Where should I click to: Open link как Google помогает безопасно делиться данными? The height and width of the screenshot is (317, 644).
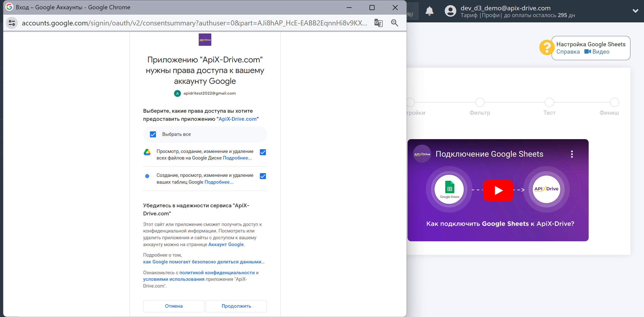[x=204, y=262]
